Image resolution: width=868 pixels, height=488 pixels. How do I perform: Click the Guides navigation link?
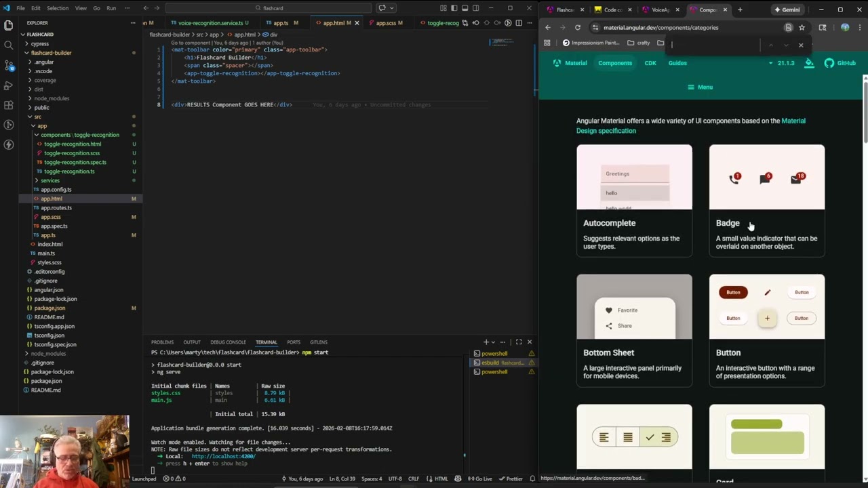tap(677, 63)
